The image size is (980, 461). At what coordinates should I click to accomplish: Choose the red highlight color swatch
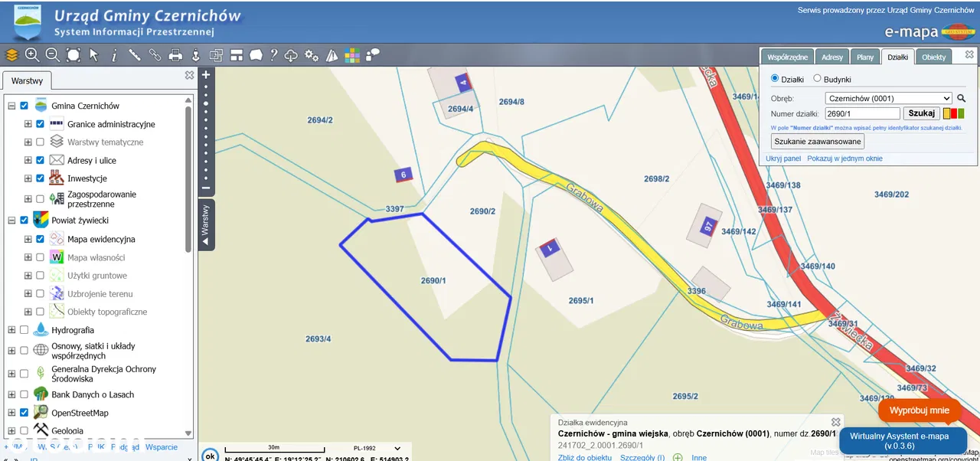tap(954, 113)
